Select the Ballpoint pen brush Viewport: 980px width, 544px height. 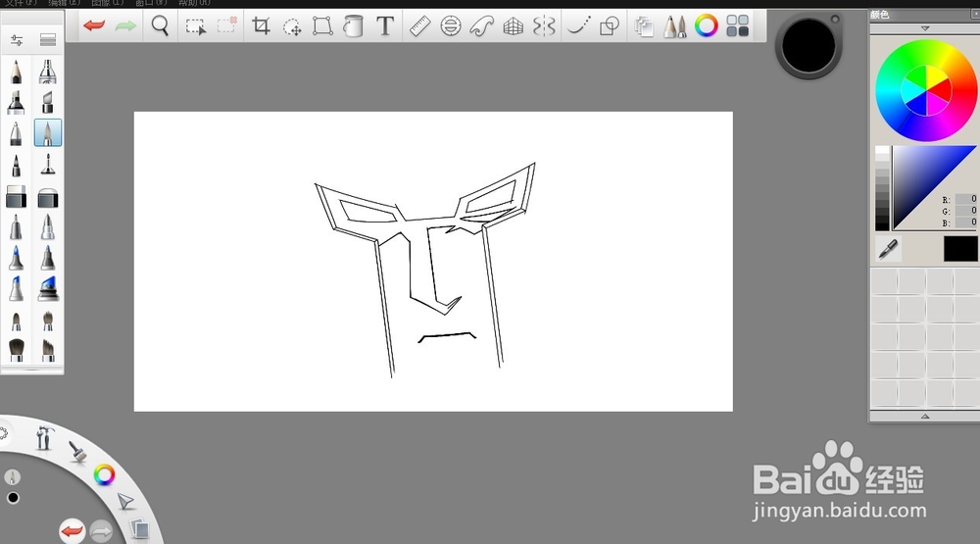tap(17, 133)
